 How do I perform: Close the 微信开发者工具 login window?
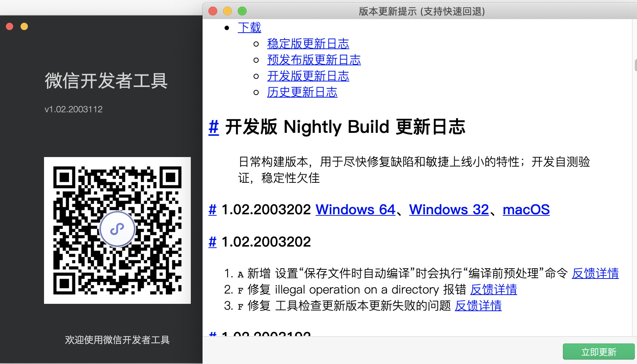(x=10, y=26)
